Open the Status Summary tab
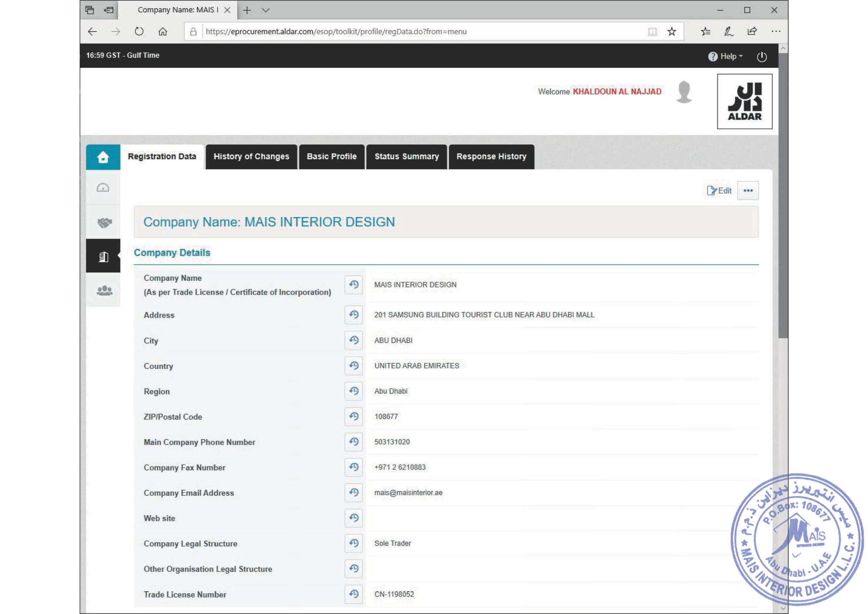 click(407, 157)
